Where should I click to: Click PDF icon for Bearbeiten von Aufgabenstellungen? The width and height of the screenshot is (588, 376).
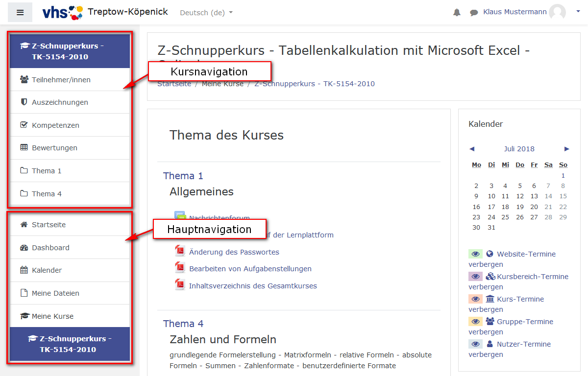(x=180, y=268)
